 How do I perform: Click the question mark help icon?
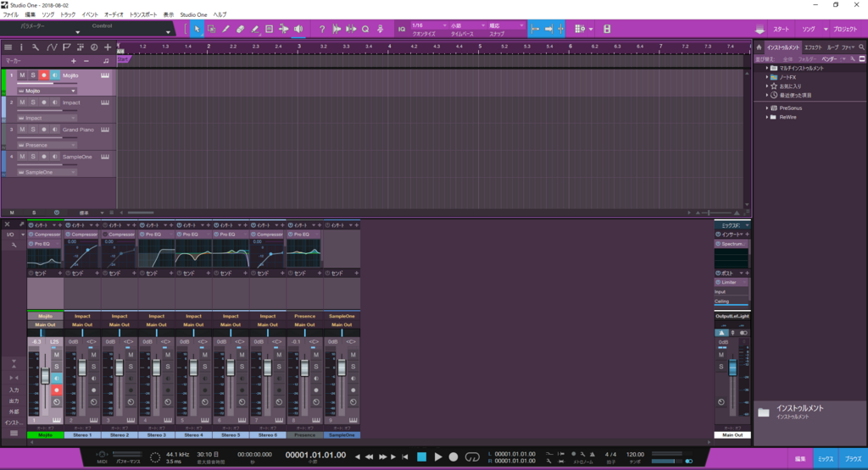[x=322, y=29]
